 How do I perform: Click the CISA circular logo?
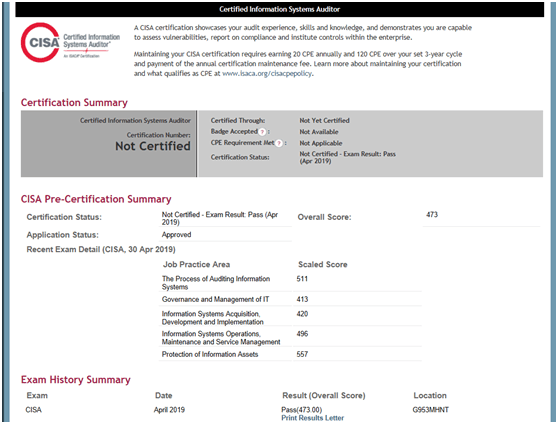pyautogui.click(x=40, y=42)
